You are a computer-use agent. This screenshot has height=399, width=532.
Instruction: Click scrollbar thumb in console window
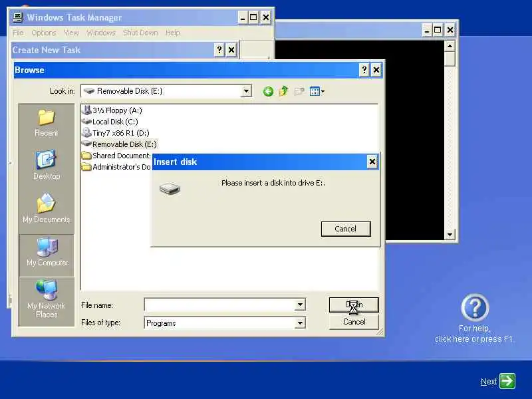[450, 59]
